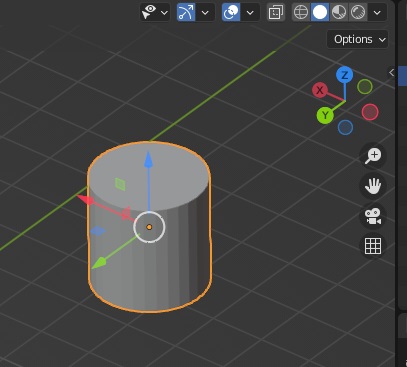Click the white circle at gizmo center
This screenshot has width=407, height=367.
pyautogui.click(x=149, y=227)
